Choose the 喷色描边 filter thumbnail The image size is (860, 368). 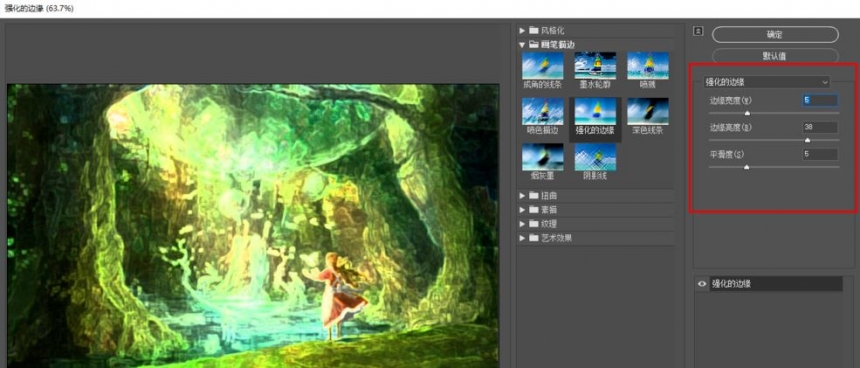click(x=543, y=112)
